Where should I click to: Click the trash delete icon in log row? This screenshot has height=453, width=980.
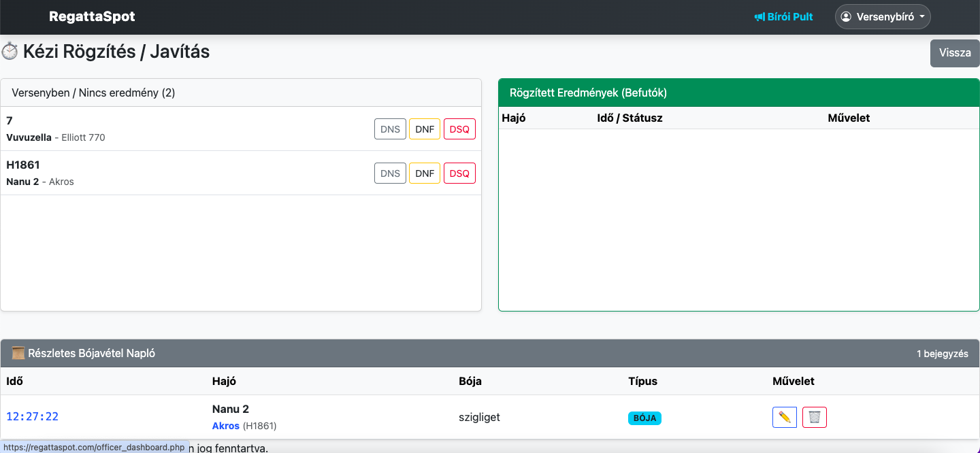(x=814, y=417)
